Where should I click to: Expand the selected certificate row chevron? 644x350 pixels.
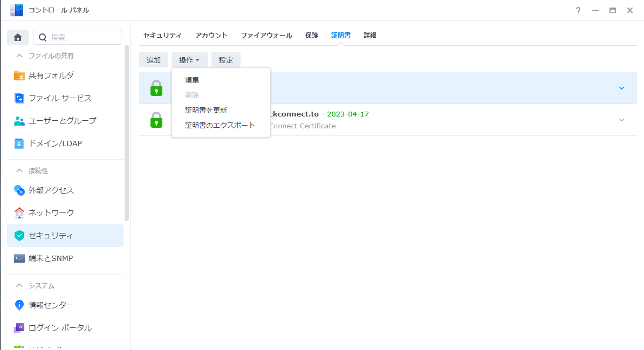click(621, 88)
